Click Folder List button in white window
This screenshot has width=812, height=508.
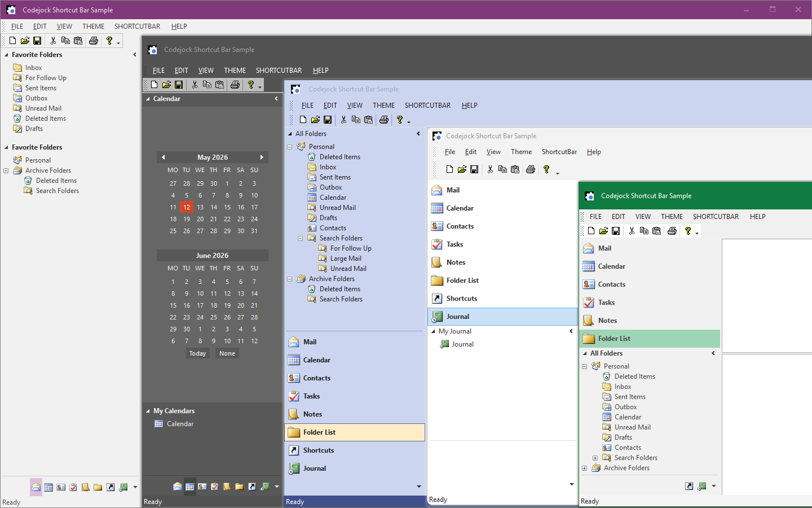tap(503, 281)
